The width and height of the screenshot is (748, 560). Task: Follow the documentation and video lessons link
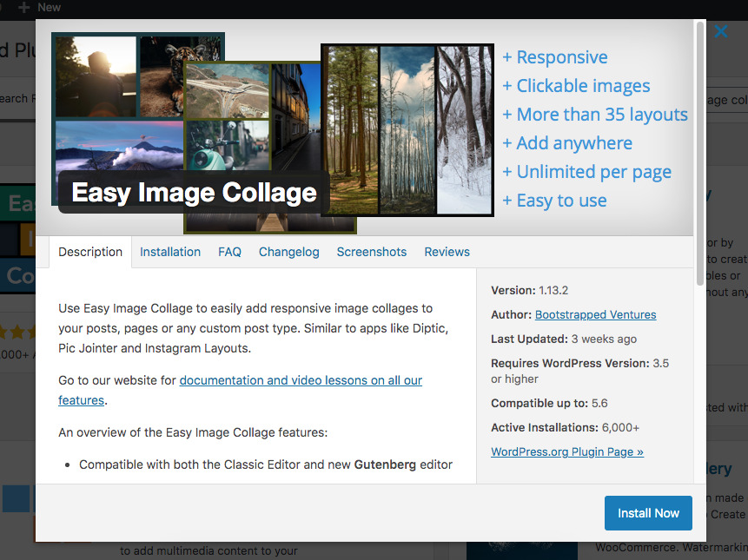pos(301,380)
